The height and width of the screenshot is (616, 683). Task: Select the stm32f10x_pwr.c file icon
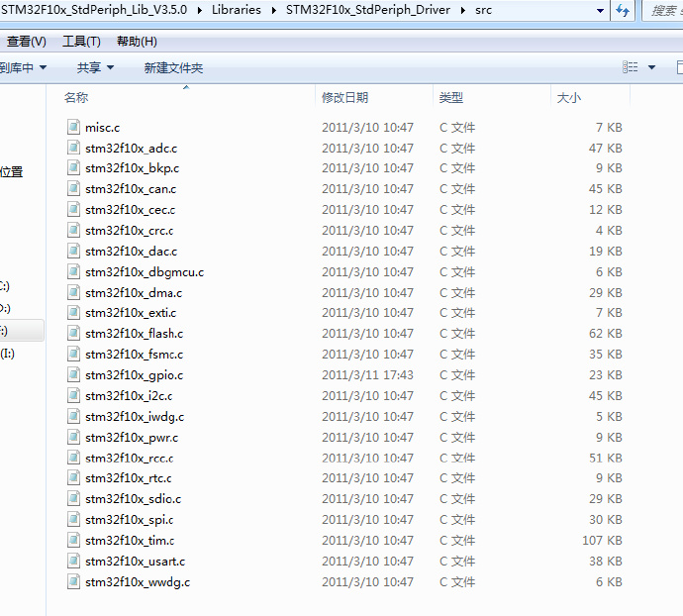tap(73, 438)
